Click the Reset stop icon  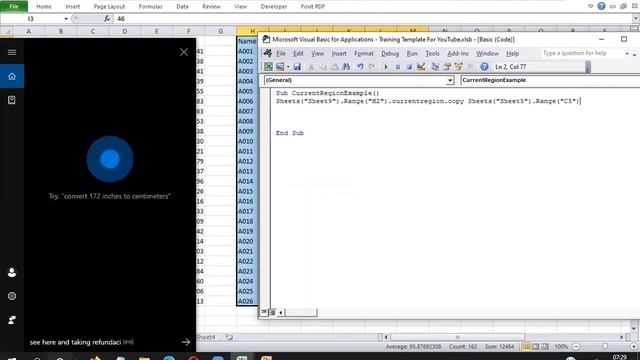coord(409,67)
